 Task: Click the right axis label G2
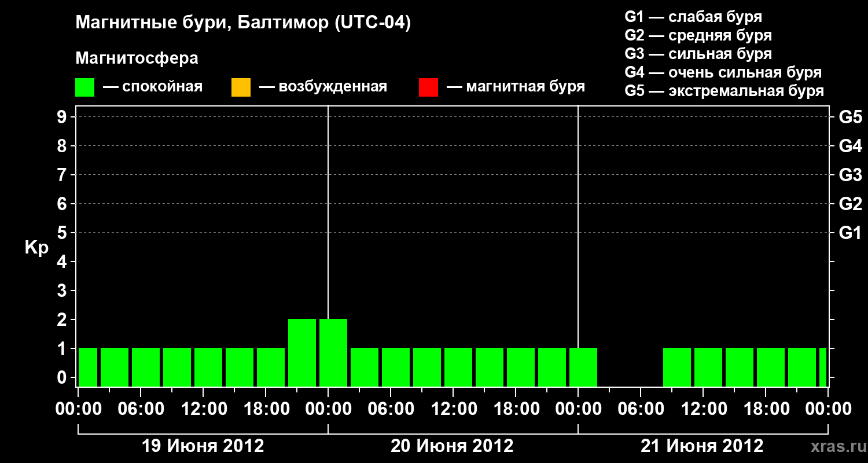(851, 204)
